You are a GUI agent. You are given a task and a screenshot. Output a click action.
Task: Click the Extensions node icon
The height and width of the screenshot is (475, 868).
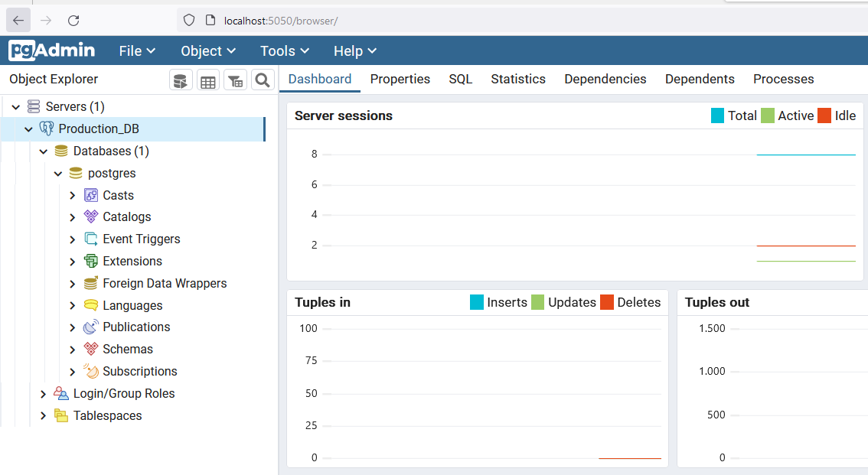[x=91, y=262]
